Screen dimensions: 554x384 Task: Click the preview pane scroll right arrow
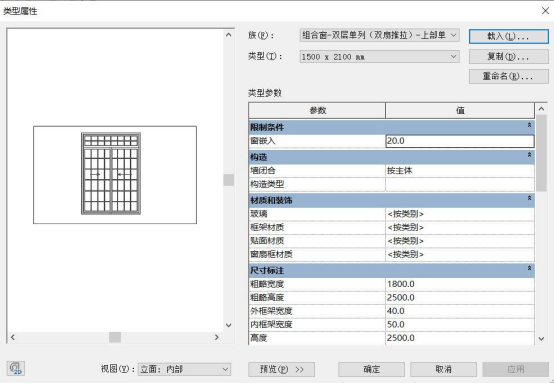pos(217,337)
